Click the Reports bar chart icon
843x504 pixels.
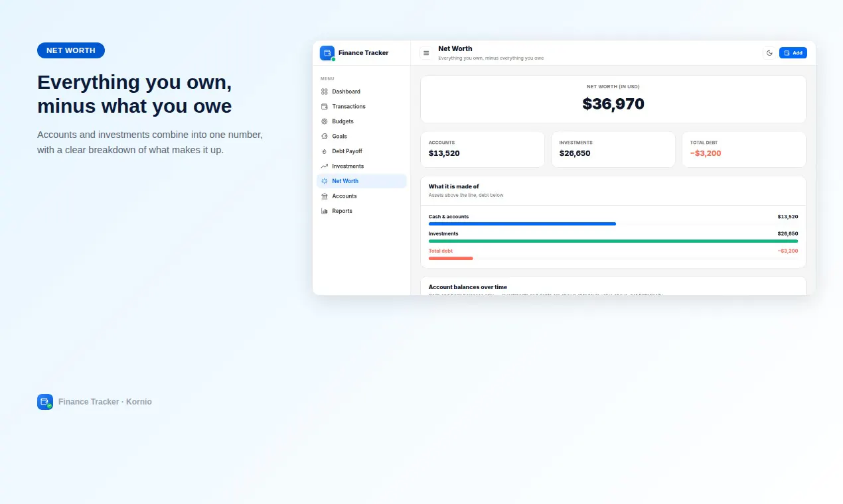click(325, 211)
